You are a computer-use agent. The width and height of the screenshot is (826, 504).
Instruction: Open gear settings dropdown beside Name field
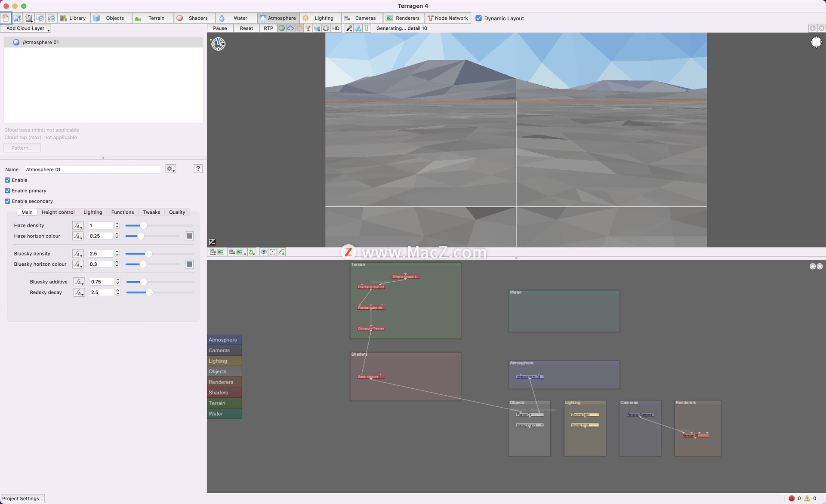[x=170, y=169]
